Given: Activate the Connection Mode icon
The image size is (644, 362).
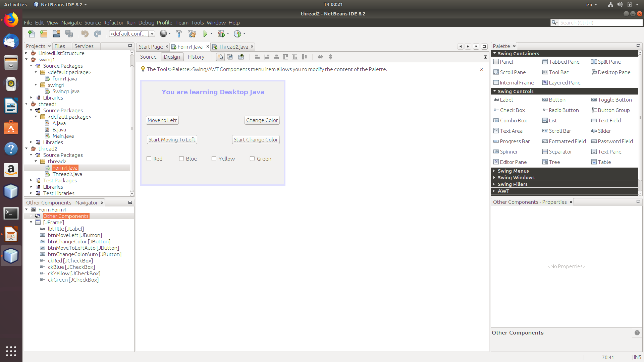Looking at the screenshot, I should pyautogui.click(x=230, y=57).
